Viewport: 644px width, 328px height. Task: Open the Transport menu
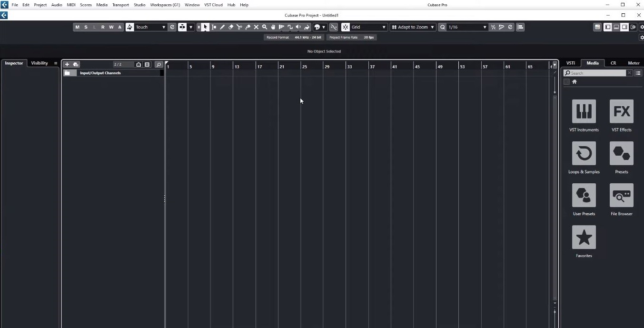pyautogui.click(x=120, y=5)
